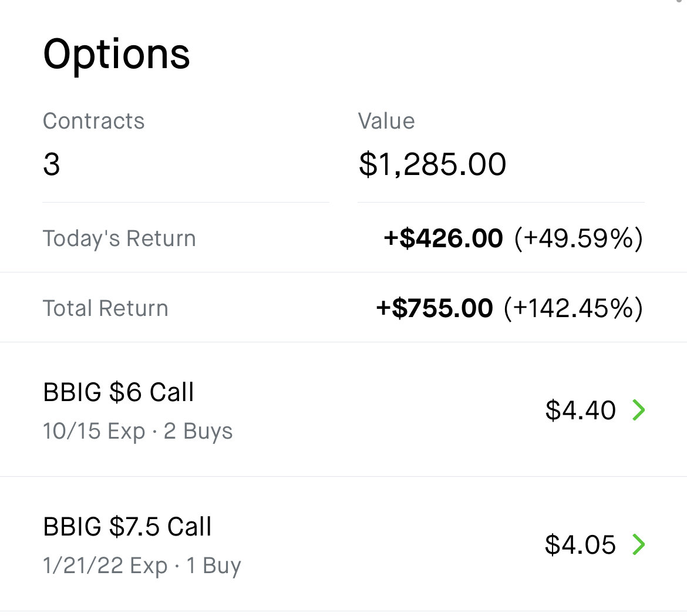Image resolution: width=687 pixels, height=616 pixels.
Task: Tap the Today's Return row label
Action: tap(119, 239)
